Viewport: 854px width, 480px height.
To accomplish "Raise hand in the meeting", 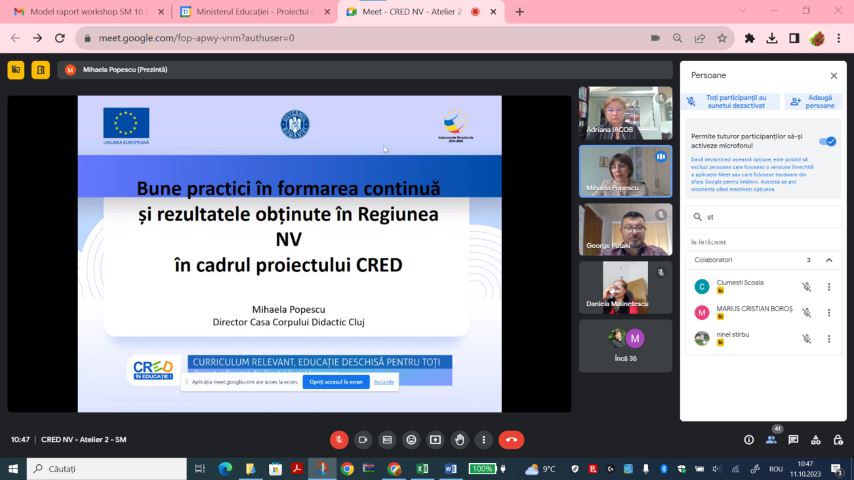I will click(459, 440).
